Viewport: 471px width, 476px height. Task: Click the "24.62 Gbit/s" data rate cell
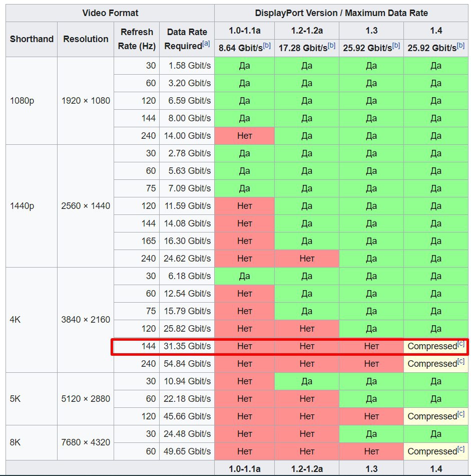(x=187, y=259)
